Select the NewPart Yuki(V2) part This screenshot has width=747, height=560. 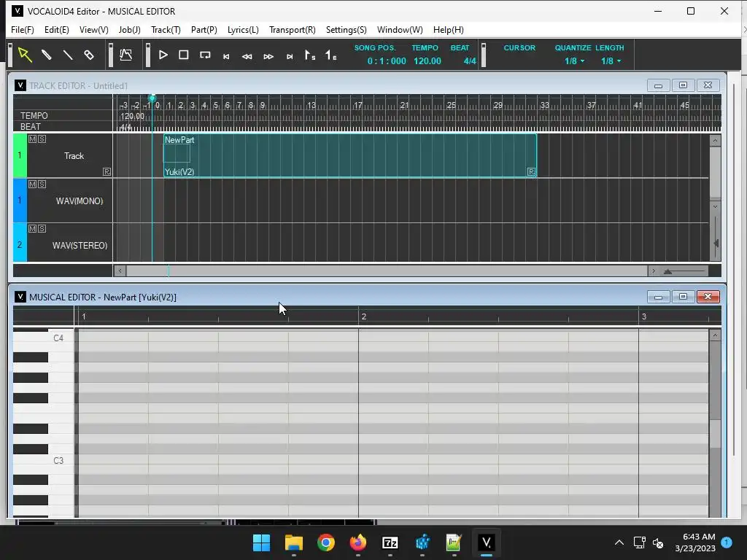(350, 156)
